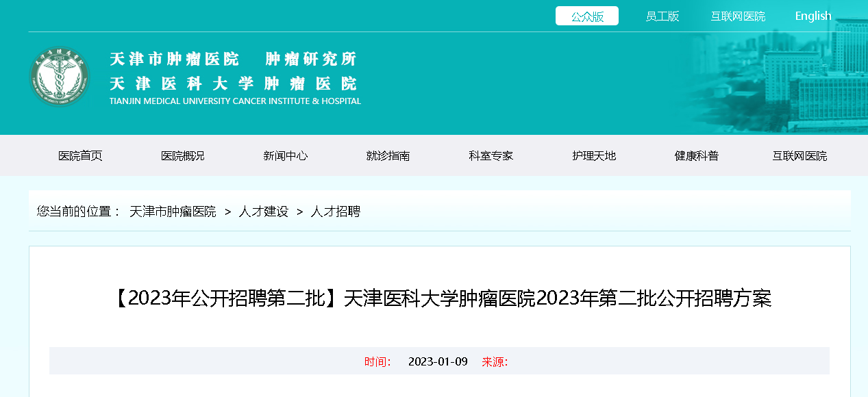Viewport: 868px width, 397px height.
Task: Click the date 2023-01-09
Action: tap(438, 361)
